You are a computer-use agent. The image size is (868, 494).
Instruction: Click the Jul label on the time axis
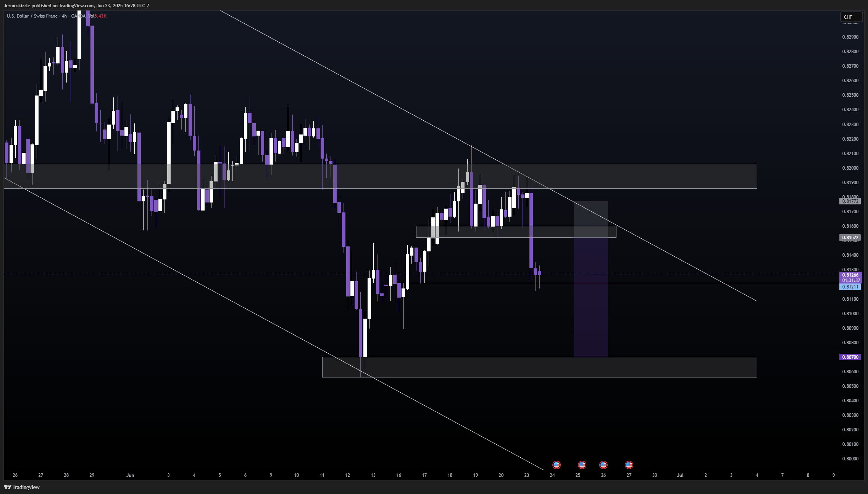[x=680, y=475]
